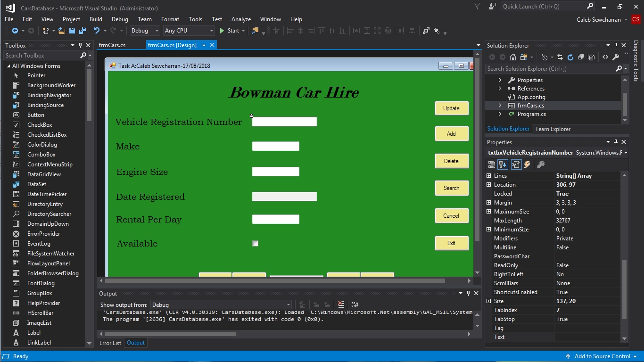Image resolution: width=644 pixels, height=362 pixels.
Task: Click Show All Files icon
Action: click(x=591, y=57)
